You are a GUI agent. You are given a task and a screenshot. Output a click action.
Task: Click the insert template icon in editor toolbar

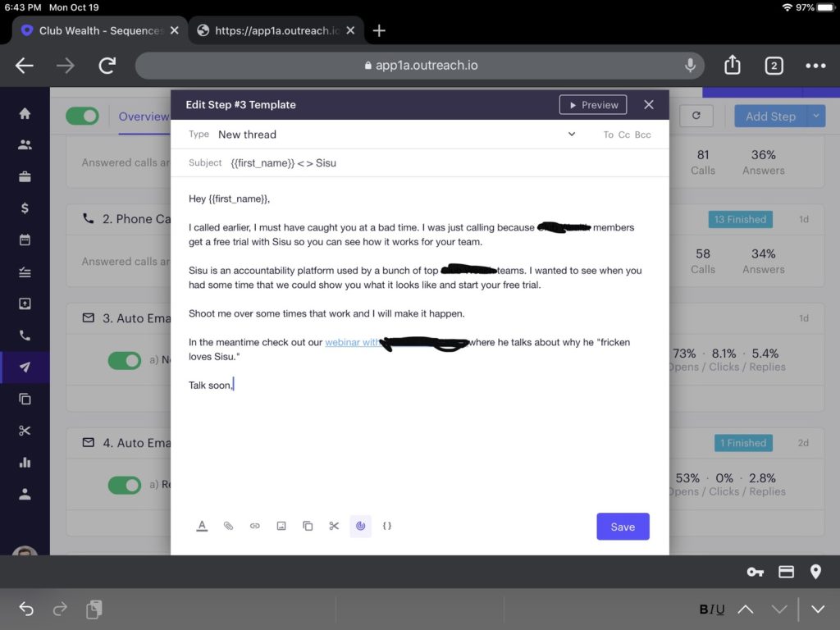click(x=308, y=526)
